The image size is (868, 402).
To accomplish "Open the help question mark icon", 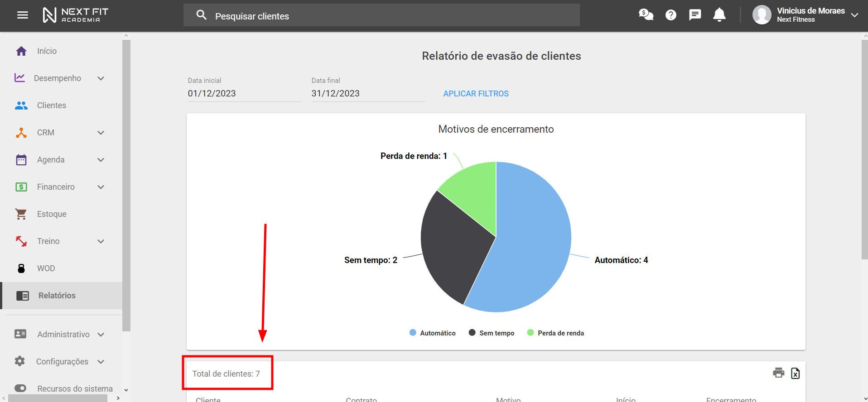I will (671, 15).
